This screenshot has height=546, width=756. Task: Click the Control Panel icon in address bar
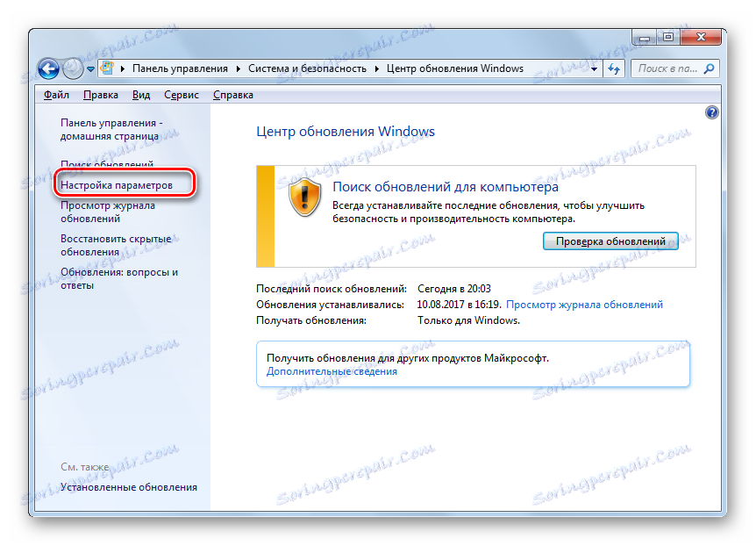(x=107, y=68)
